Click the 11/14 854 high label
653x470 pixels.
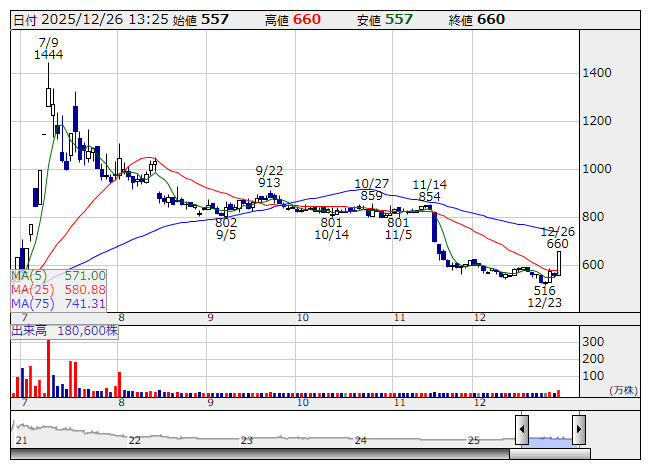click(x=430, y=190)
